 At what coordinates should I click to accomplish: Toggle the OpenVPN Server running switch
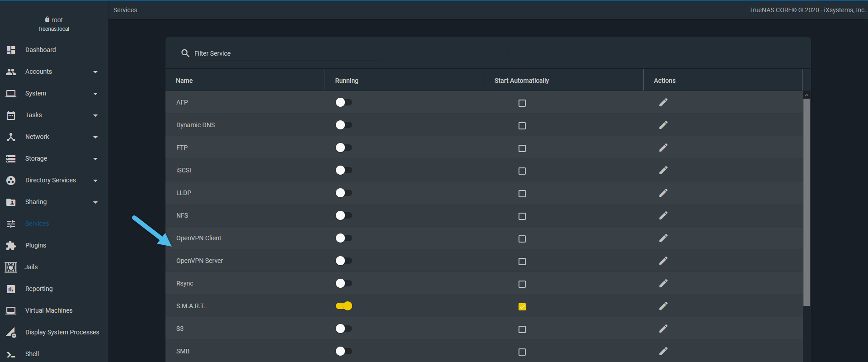pos(344,261)
